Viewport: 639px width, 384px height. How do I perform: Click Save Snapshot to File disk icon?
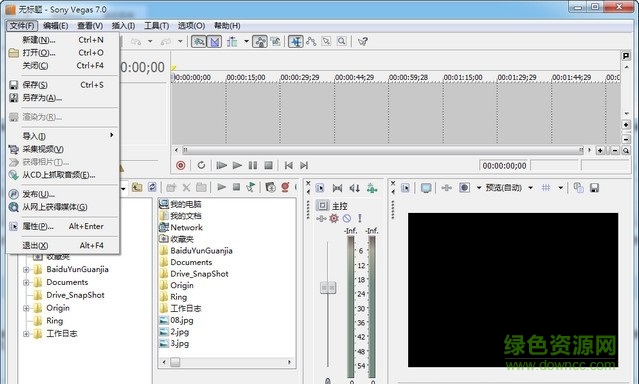(x=595, y=188)
